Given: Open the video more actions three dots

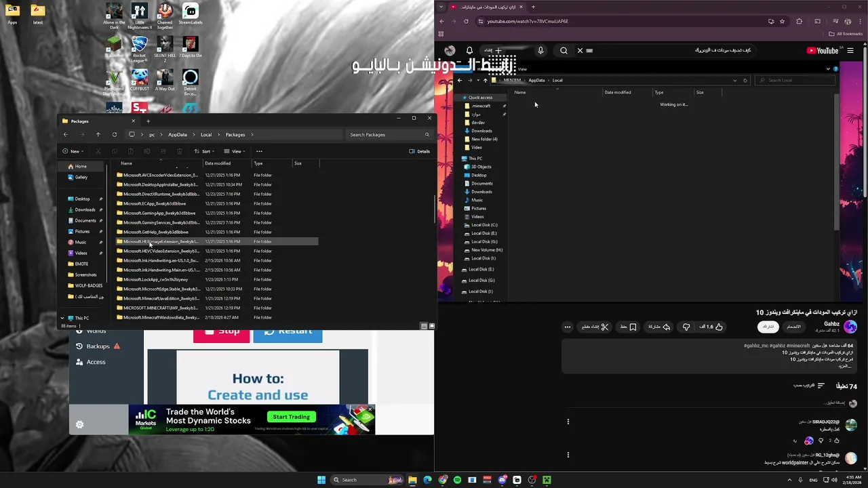Looking at the screenshot, I should pyautogui.click(x=568, y=327).
